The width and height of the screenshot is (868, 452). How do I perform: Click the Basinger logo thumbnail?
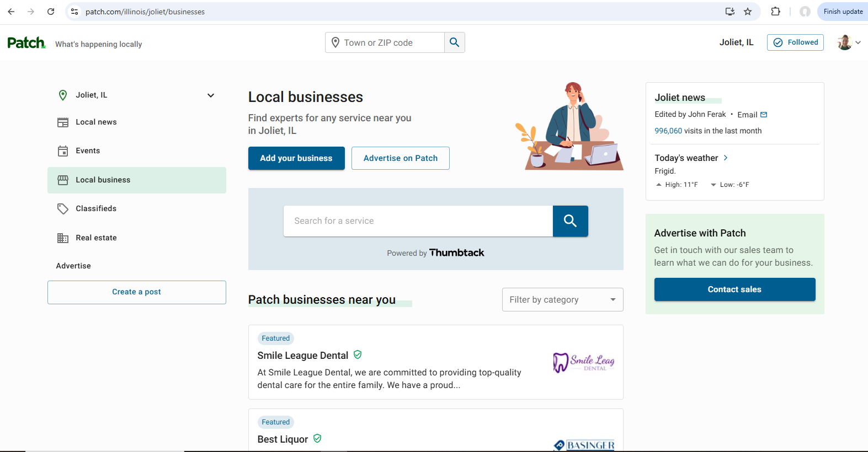(x=584, y=445)
